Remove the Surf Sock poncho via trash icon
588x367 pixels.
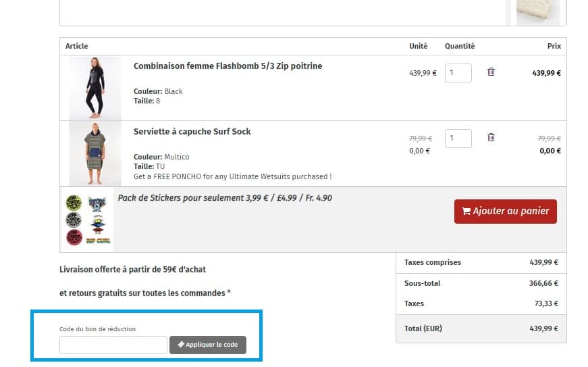(x=491, y=137)
